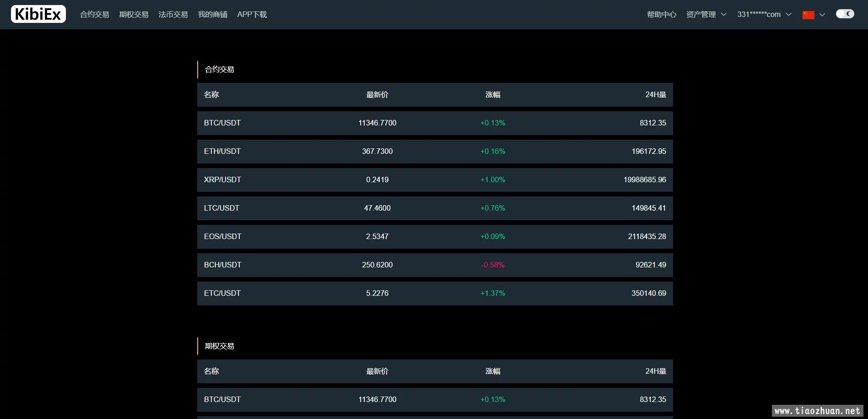
Task: Click volume 196172.95 in ETH row
Action: tap(649, 152)
